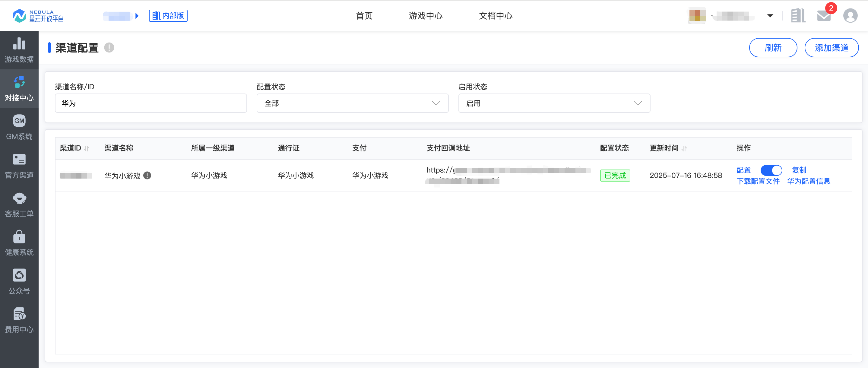Click the 刷新 button
Screen dimensions: 868x368
coord(773,48)
